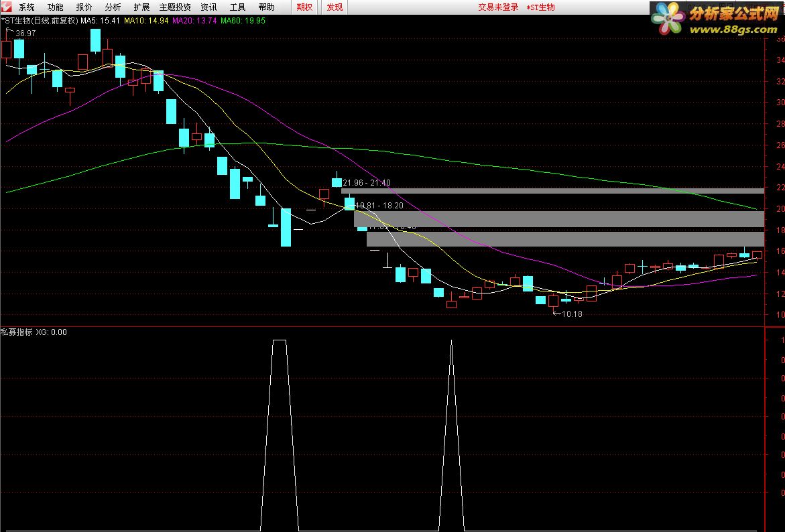Click the XG: 0.00 indicator value
Screen dimensions: 785x532
tap(51, 332)
